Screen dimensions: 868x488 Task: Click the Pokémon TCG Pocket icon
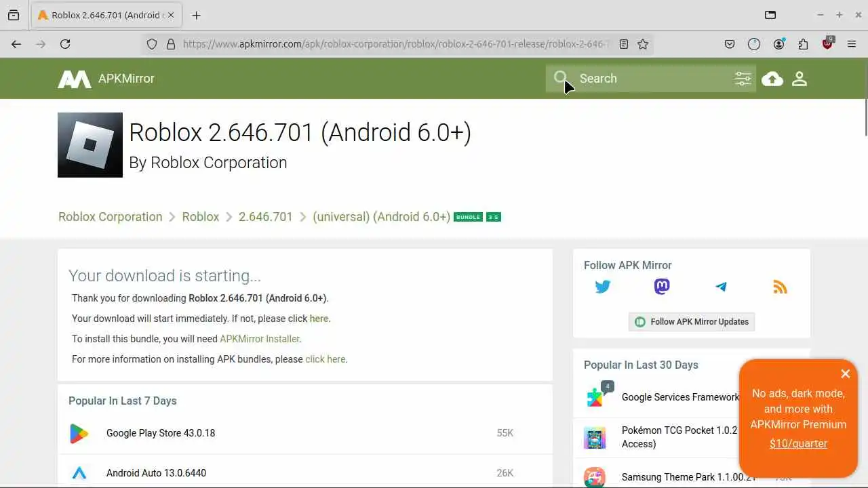pos(595,438)
